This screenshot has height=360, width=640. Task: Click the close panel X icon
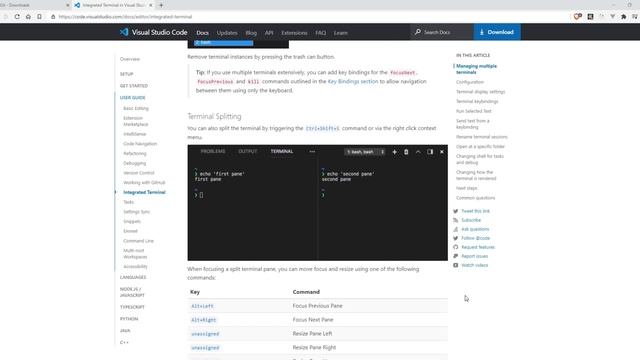442,152
